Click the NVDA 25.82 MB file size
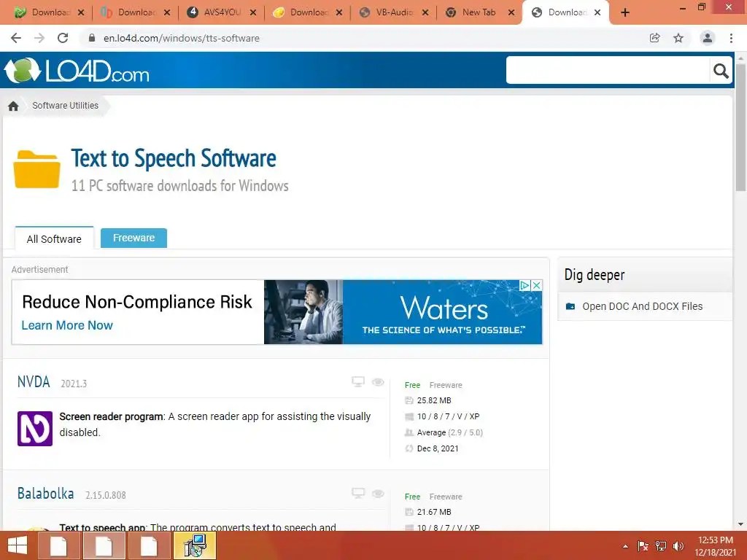747x560 pixels. click(434, 400)
